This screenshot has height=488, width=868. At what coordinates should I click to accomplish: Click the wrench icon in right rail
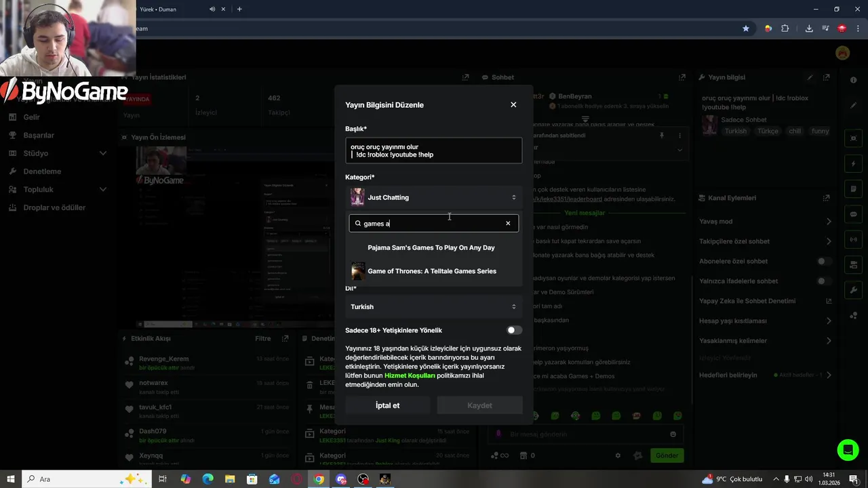tap(853, 290)
